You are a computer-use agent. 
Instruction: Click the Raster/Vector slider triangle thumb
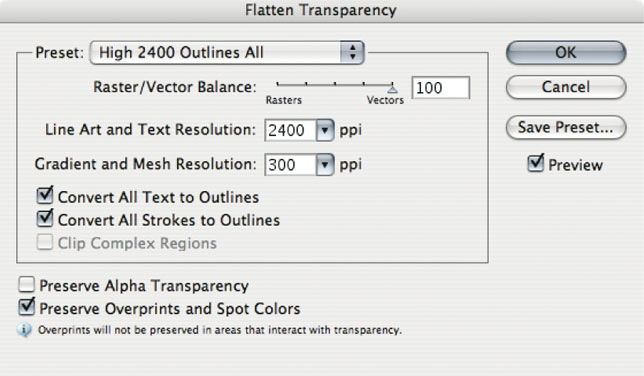point(392,88)
